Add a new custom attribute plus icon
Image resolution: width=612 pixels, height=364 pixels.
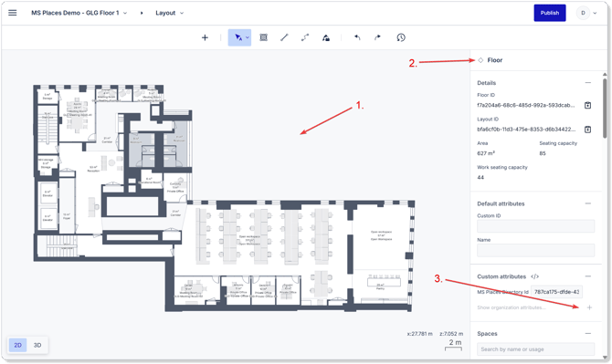(589, 307)
